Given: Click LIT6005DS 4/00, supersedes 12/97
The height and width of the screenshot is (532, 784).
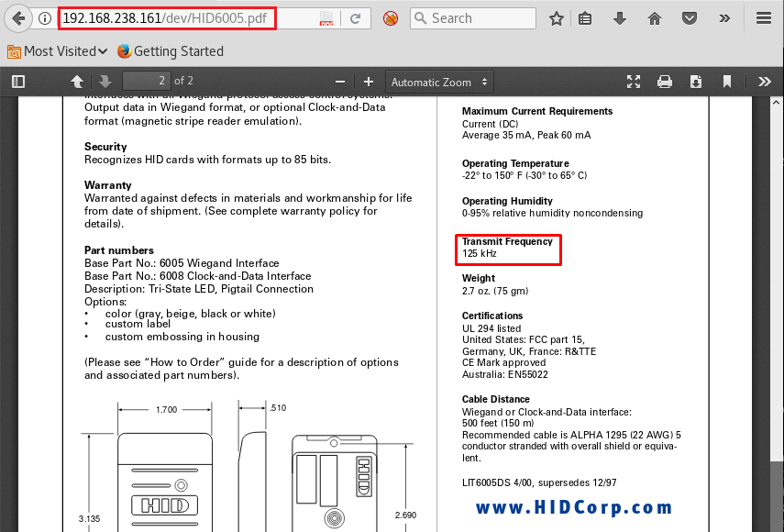Looking at the screenshot, I should pyautogui.click(x=539, y=482).
